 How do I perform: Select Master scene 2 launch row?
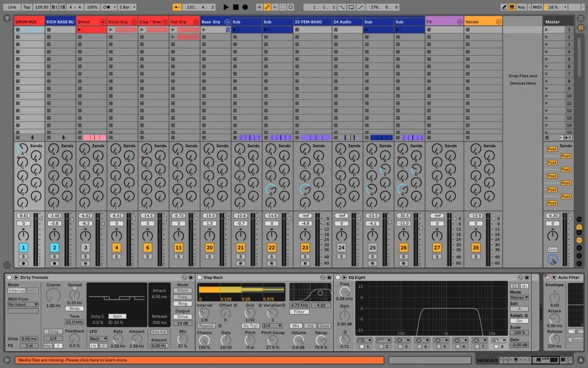click(x=558, y=37)
